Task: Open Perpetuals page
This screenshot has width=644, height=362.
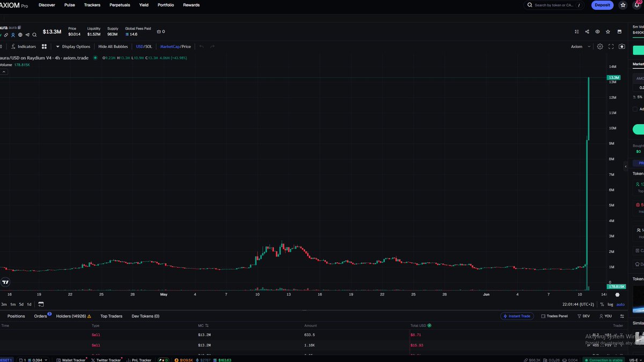Action: pos(120,5)
